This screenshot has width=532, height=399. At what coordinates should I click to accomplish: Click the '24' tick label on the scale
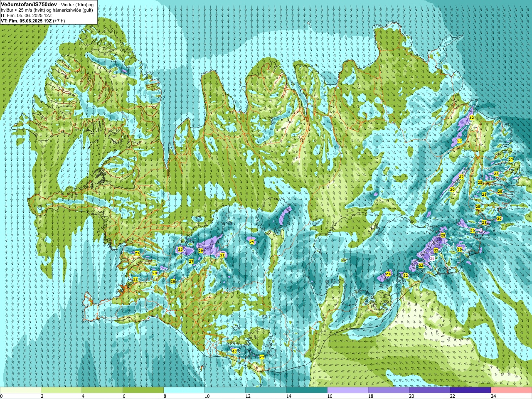(493, 396)
